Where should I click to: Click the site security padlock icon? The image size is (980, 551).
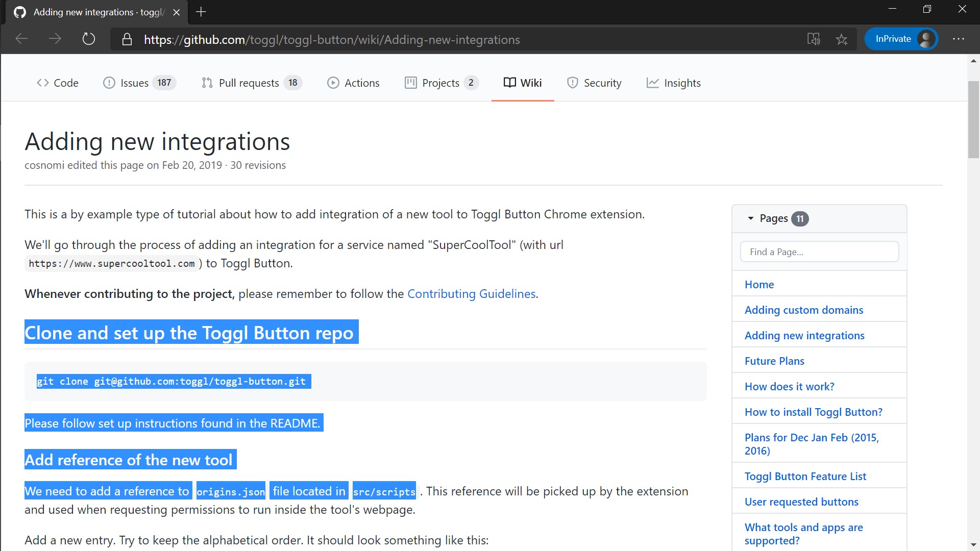127,39
